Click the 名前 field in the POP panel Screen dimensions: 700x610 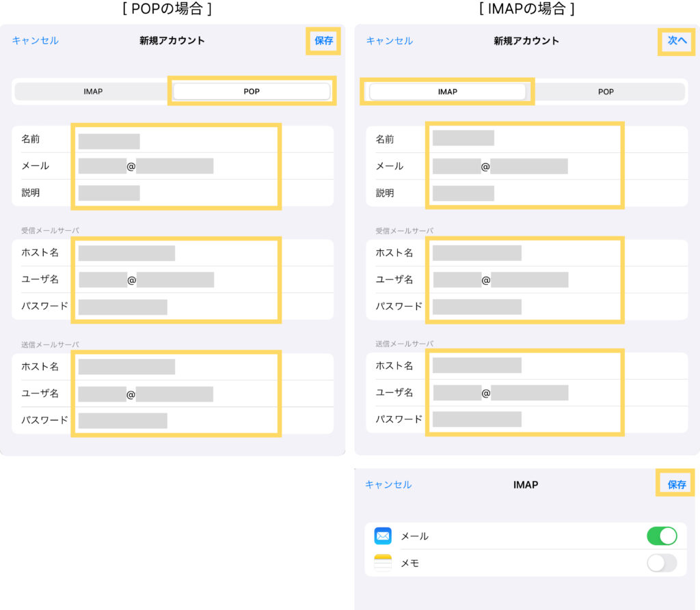(x=109, y=141)
